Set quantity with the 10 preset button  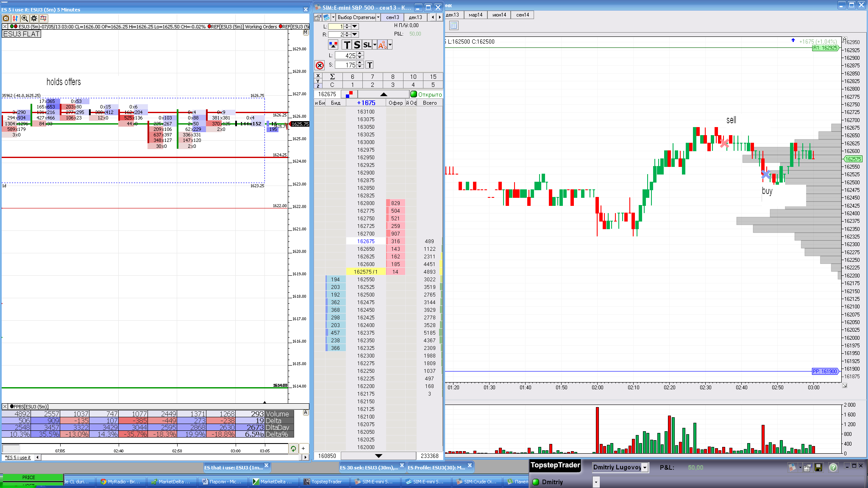413,77
